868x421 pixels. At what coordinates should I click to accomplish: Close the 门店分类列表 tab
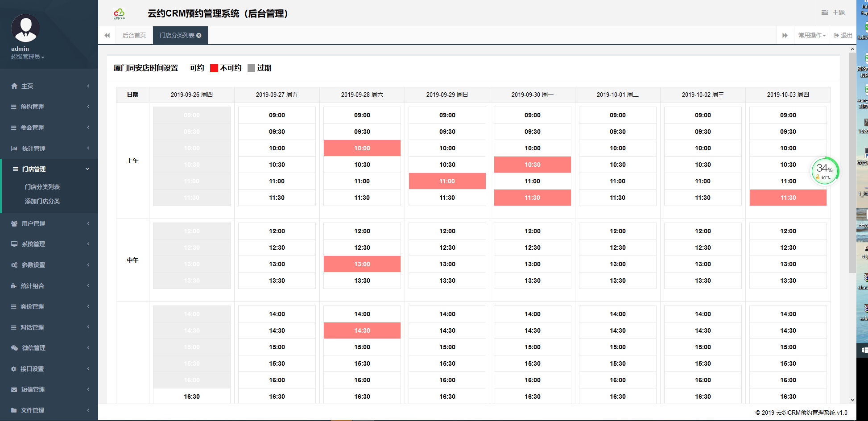(x=199, y=36)
